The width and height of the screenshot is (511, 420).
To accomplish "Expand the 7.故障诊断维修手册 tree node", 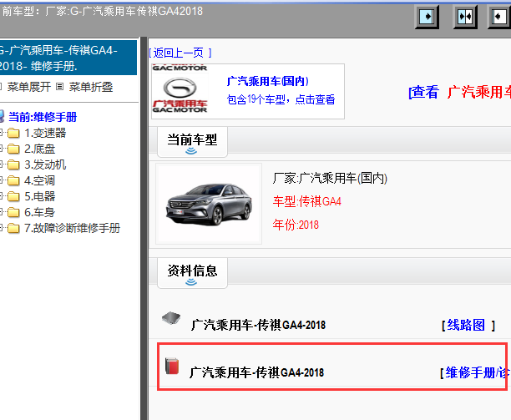I will (x=1, y=228).
